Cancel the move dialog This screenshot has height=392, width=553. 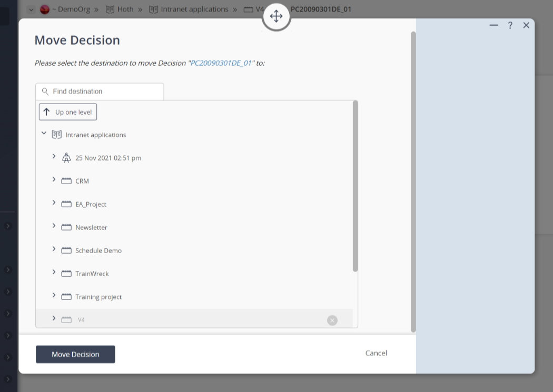tap(376, 353)
